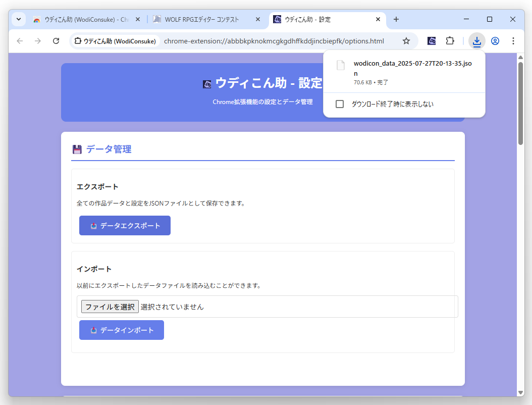Viewport: 532px width, 405px height.
Task: Open the Extensions puzzle piece icon
Action: coord(449,41)
